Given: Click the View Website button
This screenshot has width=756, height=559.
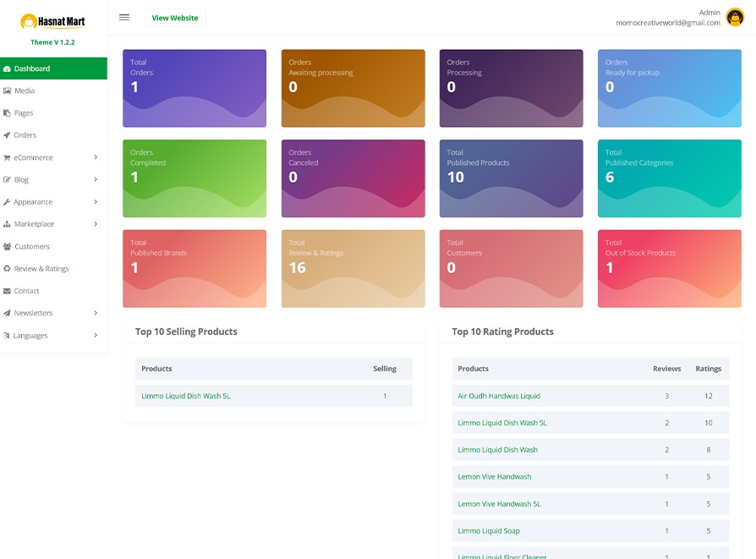Looking at the screenshot, I should click(175, 18).
